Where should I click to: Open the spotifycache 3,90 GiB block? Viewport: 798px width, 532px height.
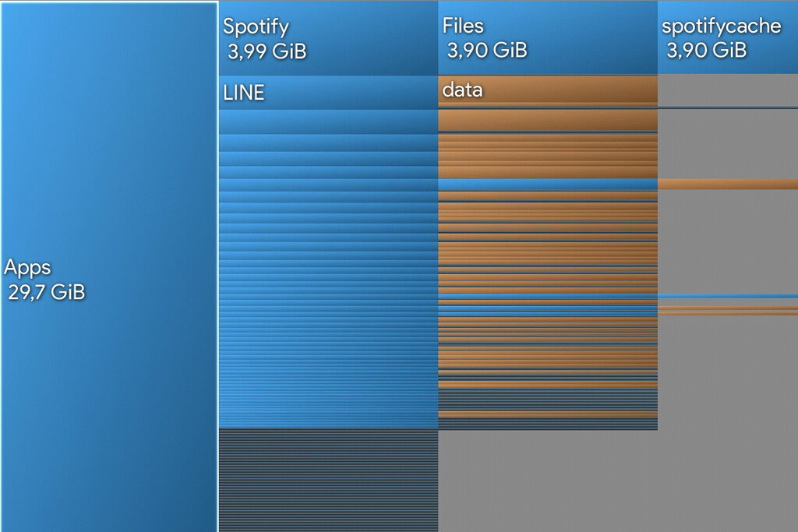(727, 39)
